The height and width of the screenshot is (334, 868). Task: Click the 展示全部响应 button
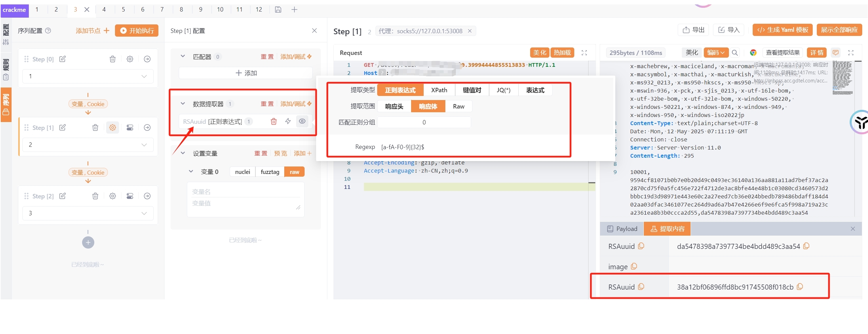tap(839, 30)
